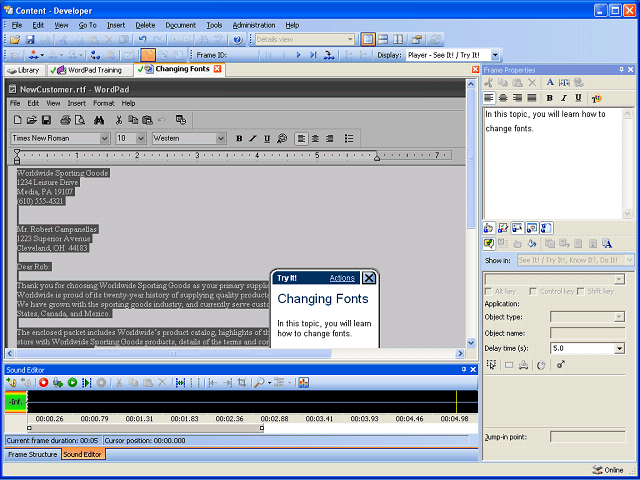This screenshot has width=640, height=480.
Task: Click the highlighted orange topic editor toolbar icon
Action: pyautogui.click(x=148, y=55)
